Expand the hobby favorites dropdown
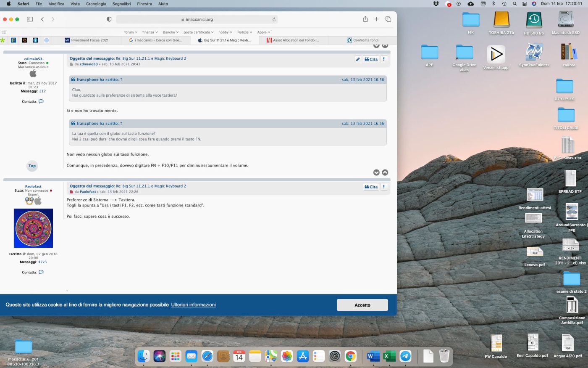 225,32
